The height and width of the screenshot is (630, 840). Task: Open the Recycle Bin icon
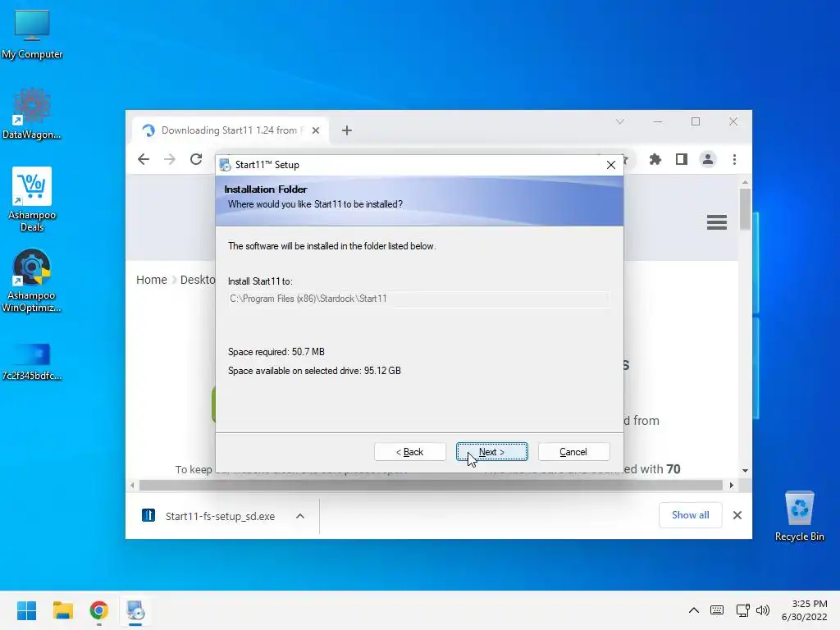click(x=799, y=516)
